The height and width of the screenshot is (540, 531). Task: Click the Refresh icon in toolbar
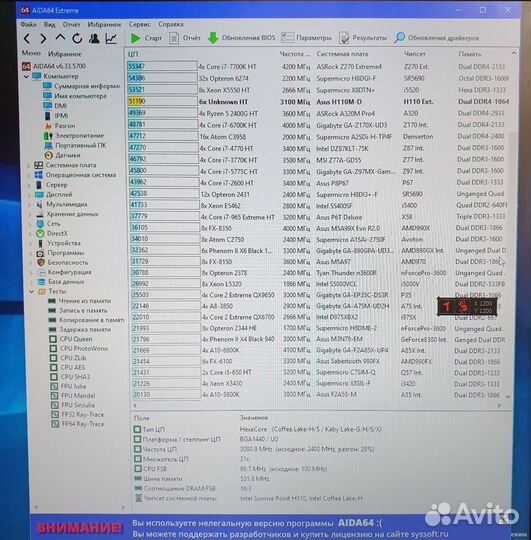[x=77, y=38]
